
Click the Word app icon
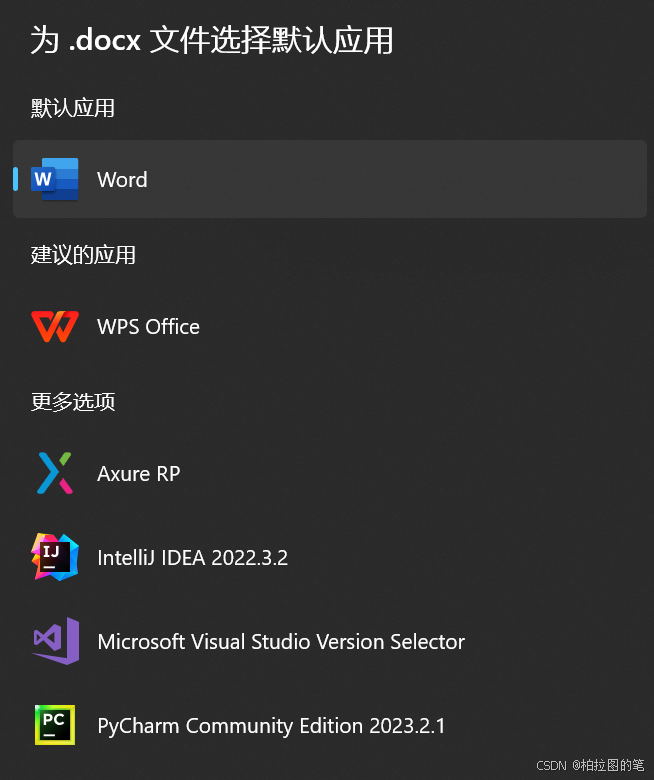[55, 179]
